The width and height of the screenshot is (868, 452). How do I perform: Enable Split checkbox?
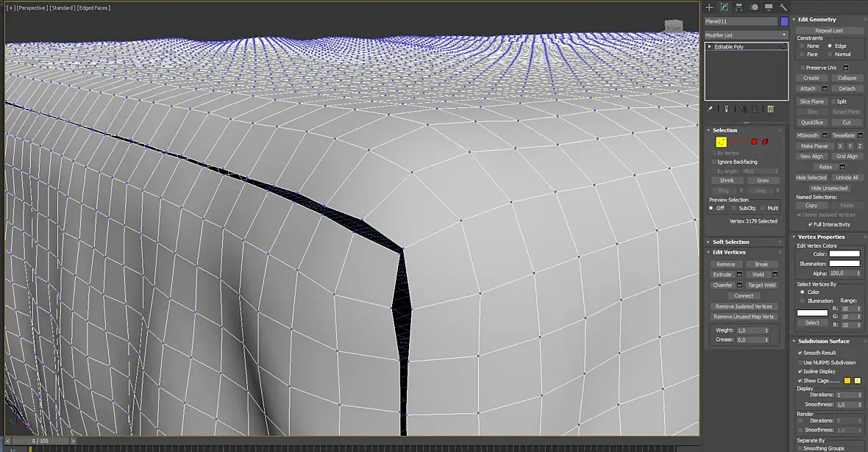833,102
